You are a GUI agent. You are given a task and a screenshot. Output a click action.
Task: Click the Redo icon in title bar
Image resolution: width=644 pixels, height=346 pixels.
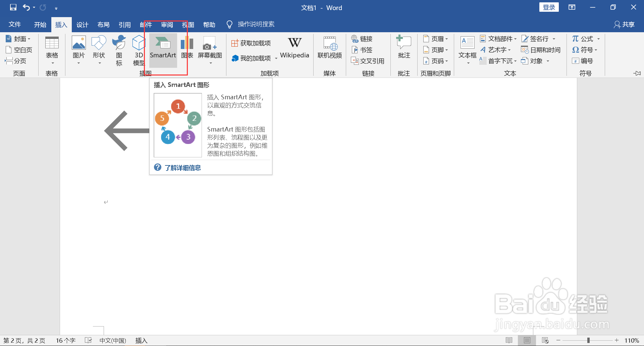click(43, 7)
